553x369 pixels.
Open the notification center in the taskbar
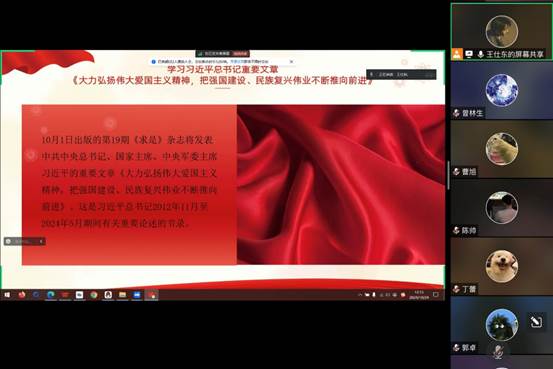tap(436, 295)
